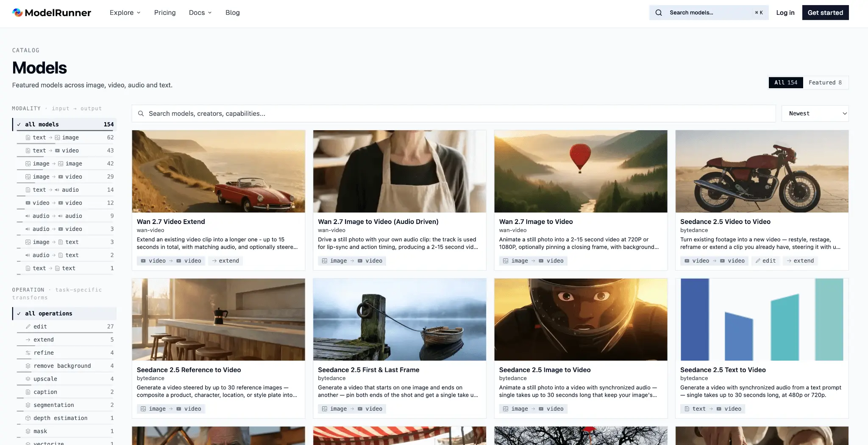The height and width of the screenshot is (445, 868).
Task: Click the depth estimation cube icon
Action: (x=28, y=418)
